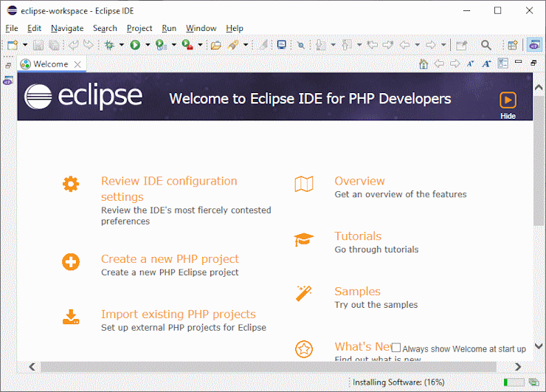
Task: Open the Help menu
Action: 235,28
